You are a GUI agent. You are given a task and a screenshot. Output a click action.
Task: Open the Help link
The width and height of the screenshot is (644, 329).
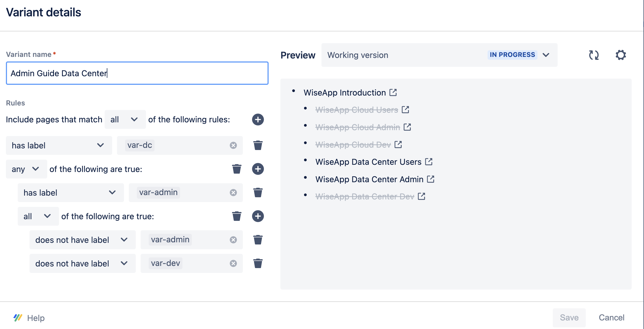pos(36,318)
